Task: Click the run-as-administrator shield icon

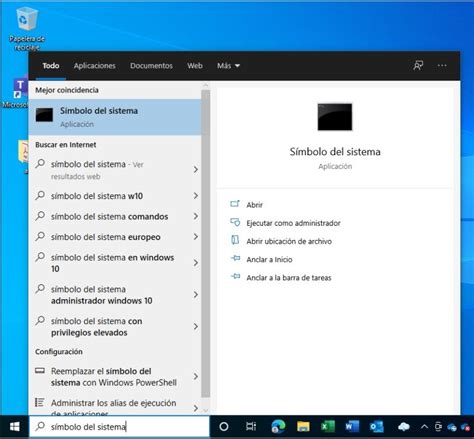Action: 235,222
